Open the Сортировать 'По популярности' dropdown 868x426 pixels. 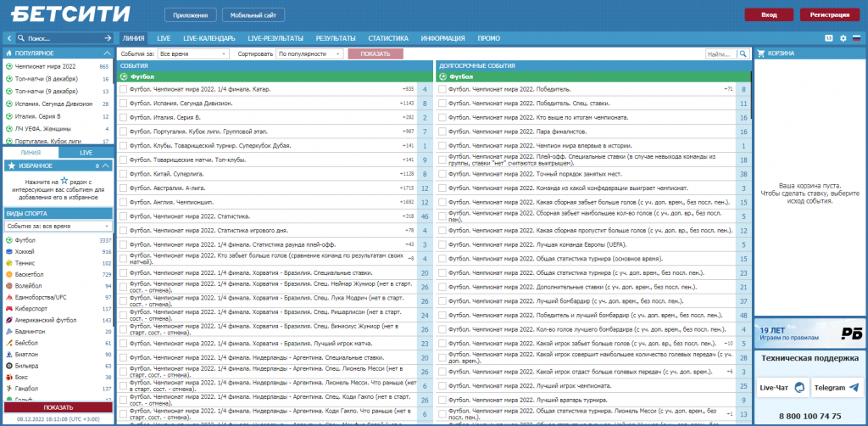click(309, 53)
